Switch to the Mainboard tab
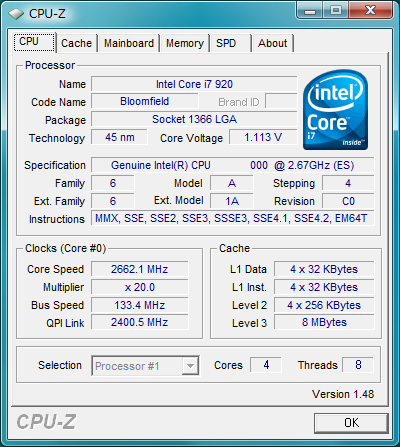Image resolution: width=400 pixels, height=447 pixels. coord(129,43)
